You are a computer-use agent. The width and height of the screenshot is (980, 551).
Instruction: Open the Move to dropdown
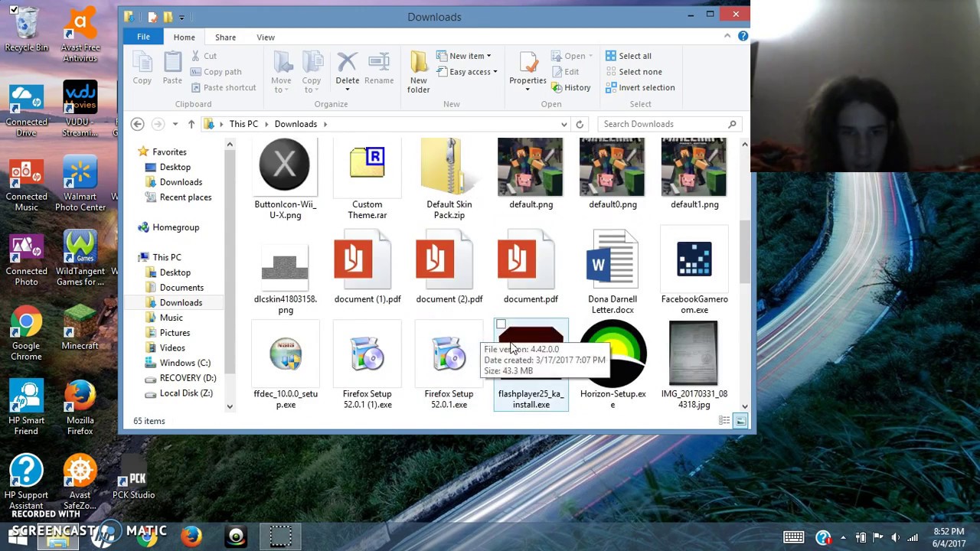coord(281,86)
